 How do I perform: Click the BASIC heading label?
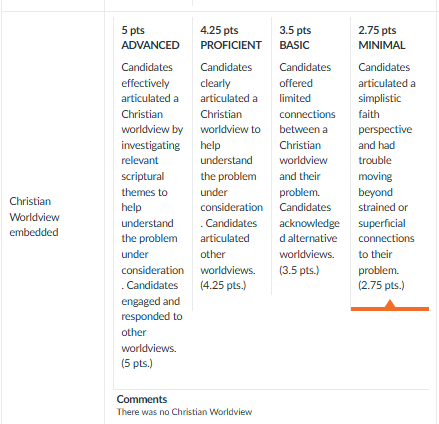pos(294,45)
